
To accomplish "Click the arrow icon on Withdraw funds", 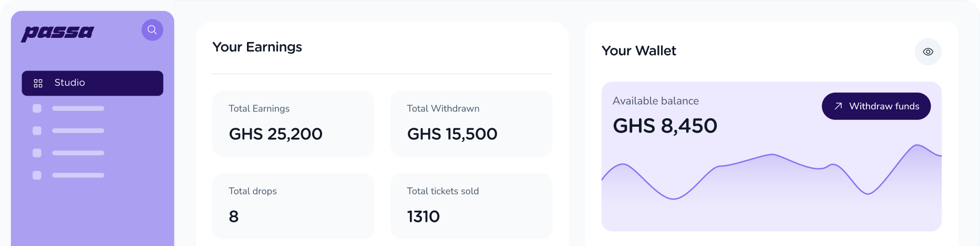I will pyautogui.click(x=838, y=106).
